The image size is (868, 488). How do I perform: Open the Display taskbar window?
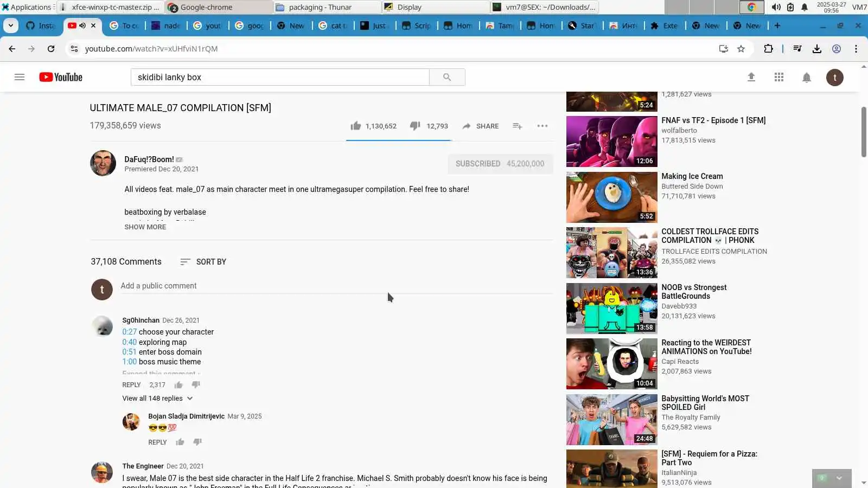tap(436, 7)
